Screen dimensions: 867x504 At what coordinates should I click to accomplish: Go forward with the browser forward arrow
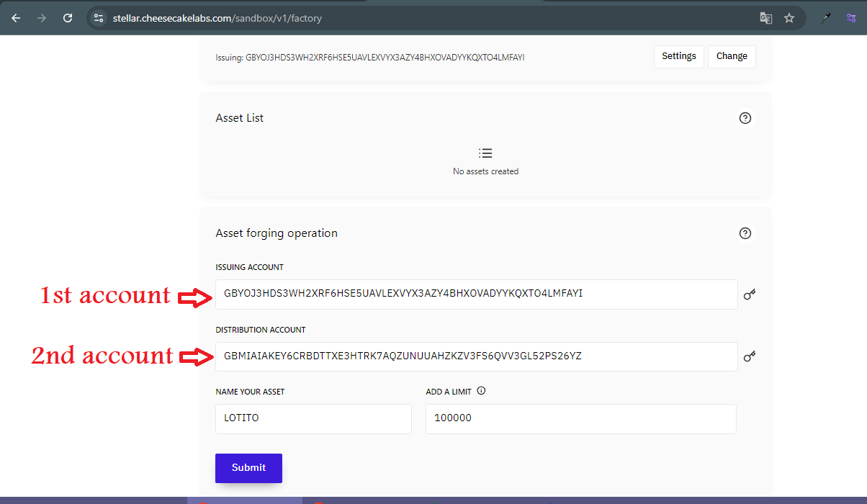tap(42, 18)
